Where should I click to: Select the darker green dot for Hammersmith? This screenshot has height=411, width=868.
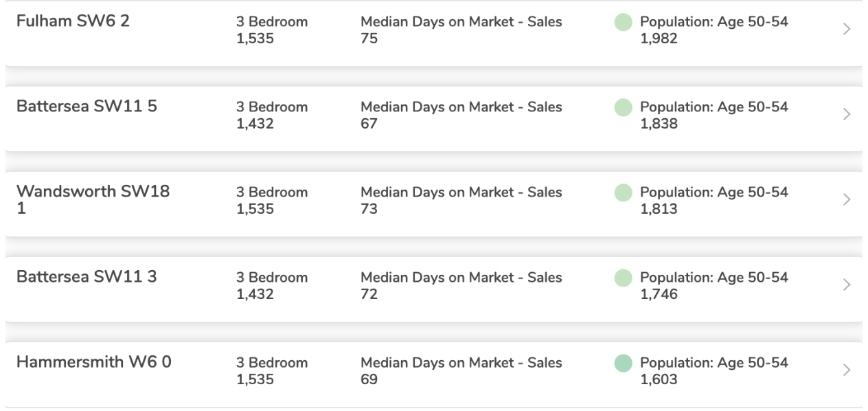pyautogui.click(x=623, y=364)
